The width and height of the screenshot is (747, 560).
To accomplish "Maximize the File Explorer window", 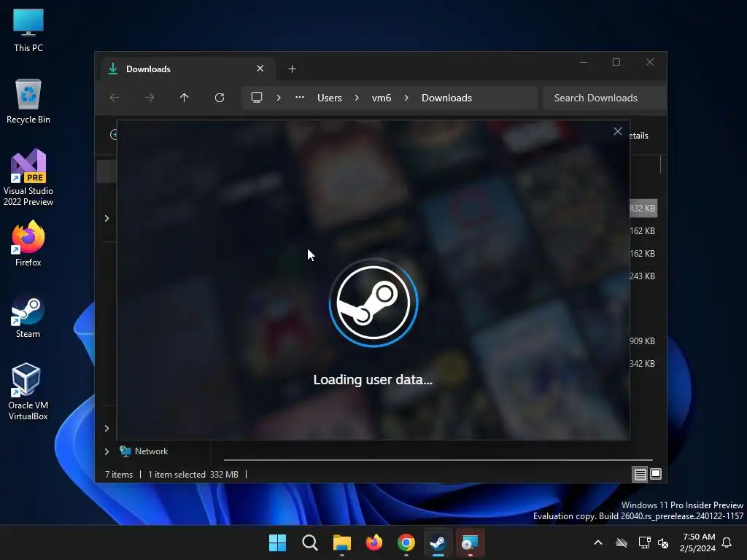I will point(616,63).
